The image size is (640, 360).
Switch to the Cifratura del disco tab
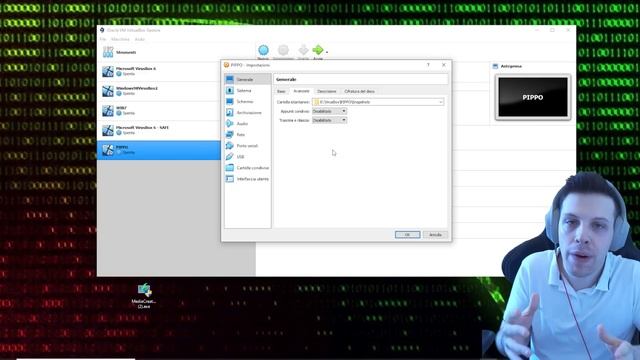click(359, 91)
